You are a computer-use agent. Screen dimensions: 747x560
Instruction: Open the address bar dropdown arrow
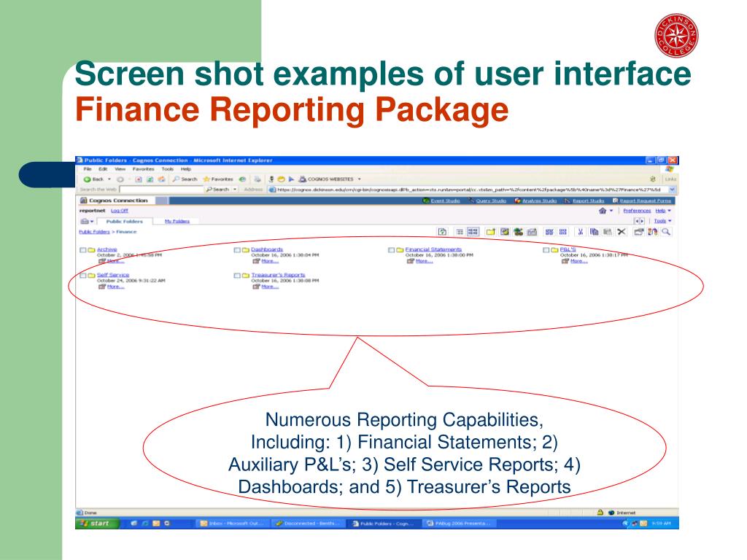pyautogui.click(x=672, y=190)
